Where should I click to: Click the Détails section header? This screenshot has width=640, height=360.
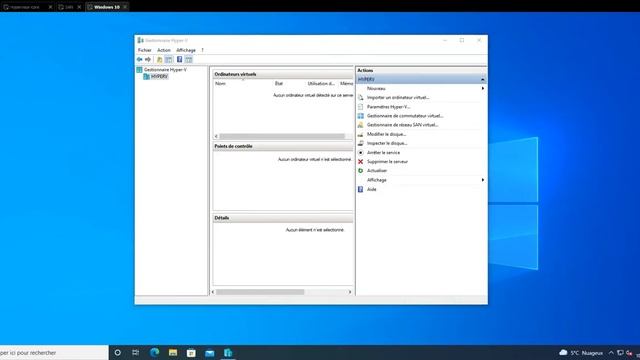pyautogui.click(x=283, y=218)
